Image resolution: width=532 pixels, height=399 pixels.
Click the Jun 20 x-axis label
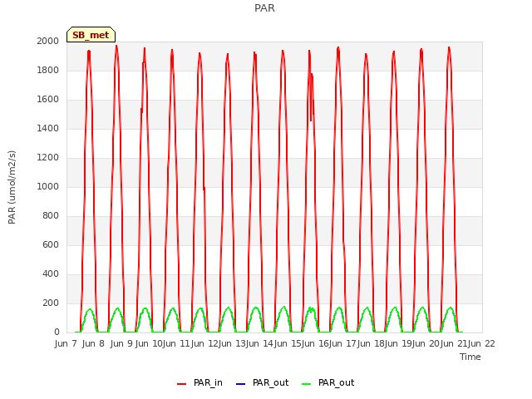click(427, 343)
